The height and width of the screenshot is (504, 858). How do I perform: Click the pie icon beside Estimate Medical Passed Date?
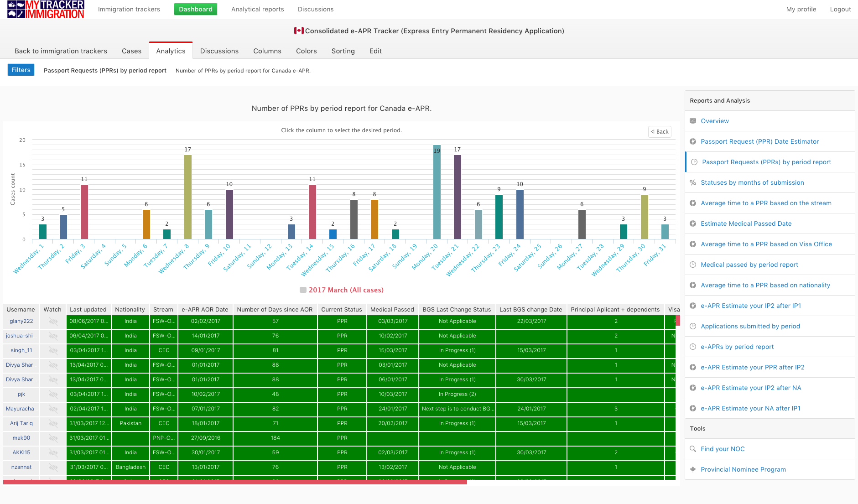(693, 223)
